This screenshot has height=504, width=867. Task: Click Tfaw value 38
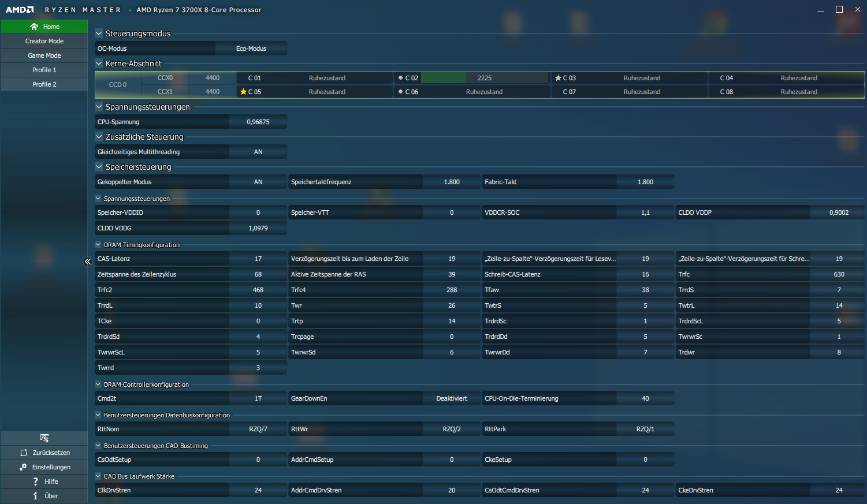pyautogui.click(x=645, y=290)
